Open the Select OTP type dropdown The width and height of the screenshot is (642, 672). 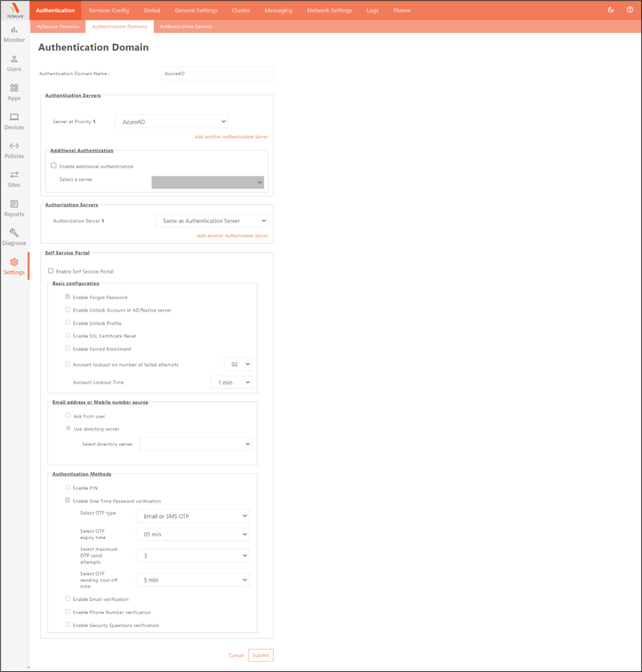pyautogui.click(x=192, y=516)
